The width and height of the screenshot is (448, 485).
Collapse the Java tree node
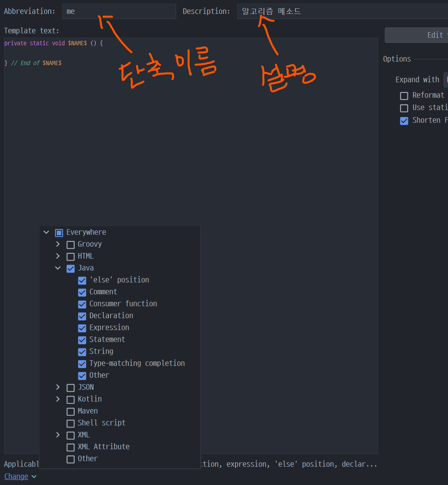click(x=58, y=268)
